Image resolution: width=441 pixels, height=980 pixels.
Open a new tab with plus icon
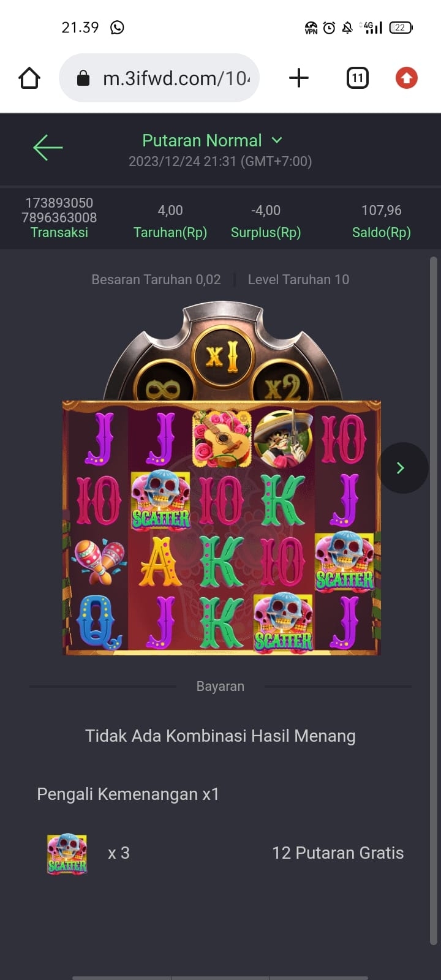pos(298,78)
